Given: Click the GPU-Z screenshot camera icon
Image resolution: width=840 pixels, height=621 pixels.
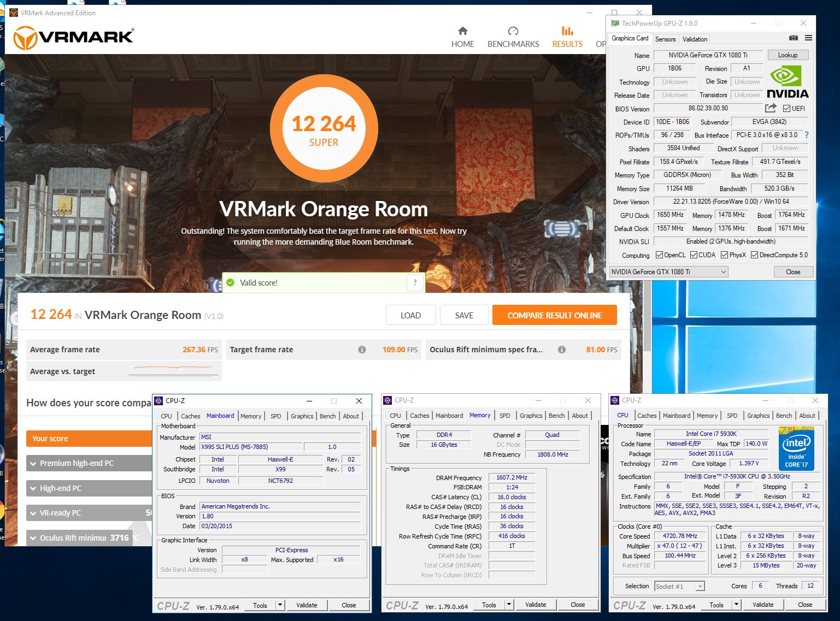Looking at the screenshot, I should pos(793,38).
